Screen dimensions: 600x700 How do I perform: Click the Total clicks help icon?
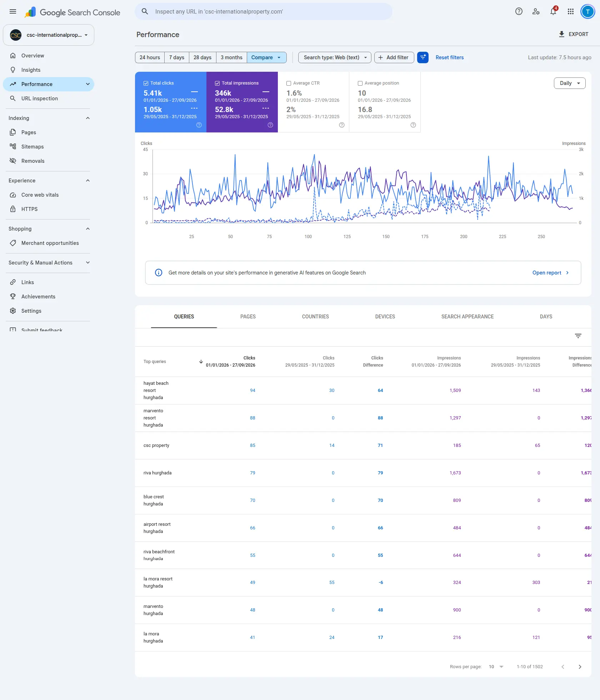click(199, 125)
